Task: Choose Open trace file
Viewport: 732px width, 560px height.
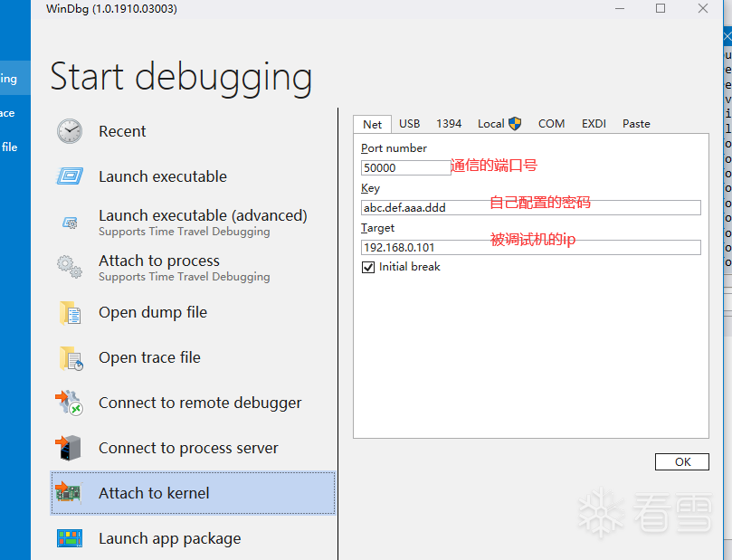Action: pyautogui.click(x=193, y=357)
